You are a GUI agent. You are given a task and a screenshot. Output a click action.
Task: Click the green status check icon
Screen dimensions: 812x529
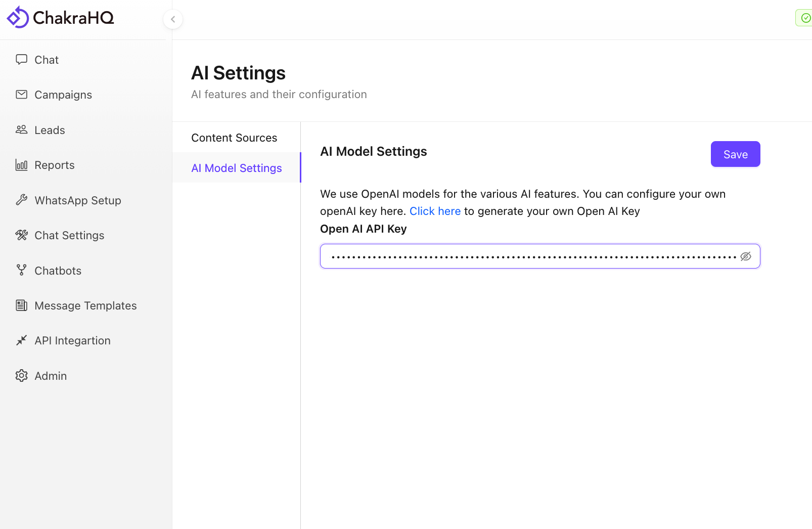[805, 18]
